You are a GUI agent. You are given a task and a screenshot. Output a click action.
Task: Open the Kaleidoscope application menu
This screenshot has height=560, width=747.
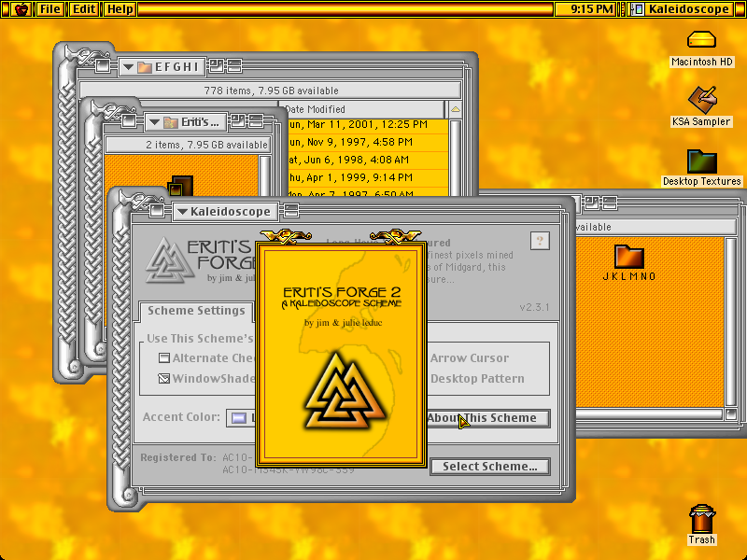(x=682, y=9)
